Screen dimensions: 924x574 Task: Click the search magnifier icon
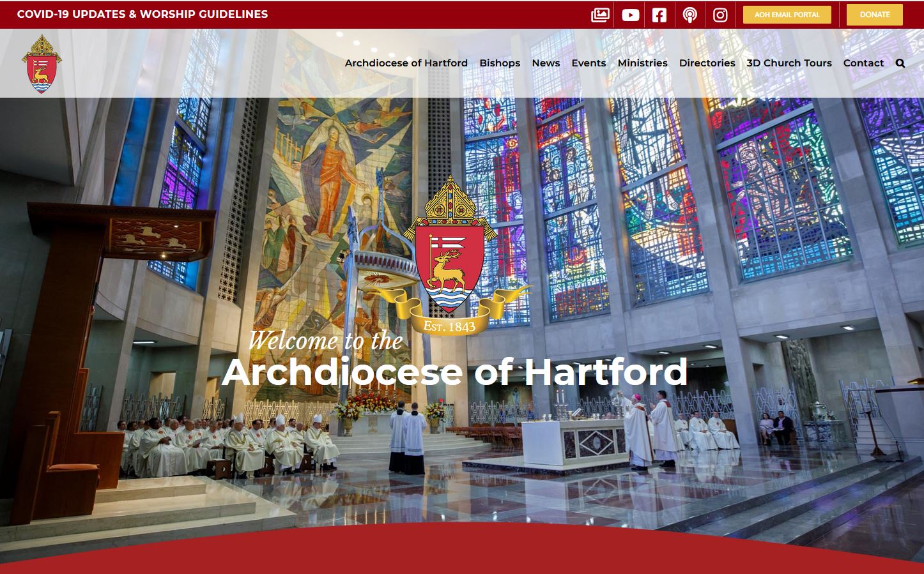[x=900, y=63]
